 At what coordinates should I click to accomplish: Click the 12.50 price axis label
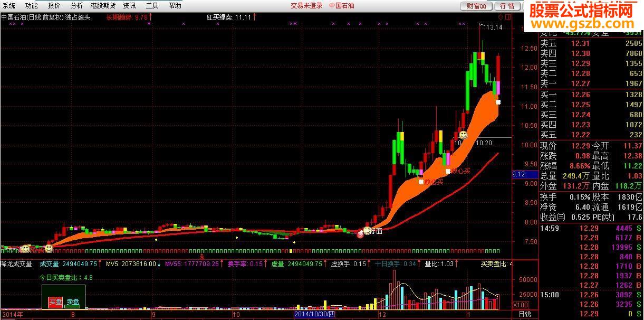[528, 49]
